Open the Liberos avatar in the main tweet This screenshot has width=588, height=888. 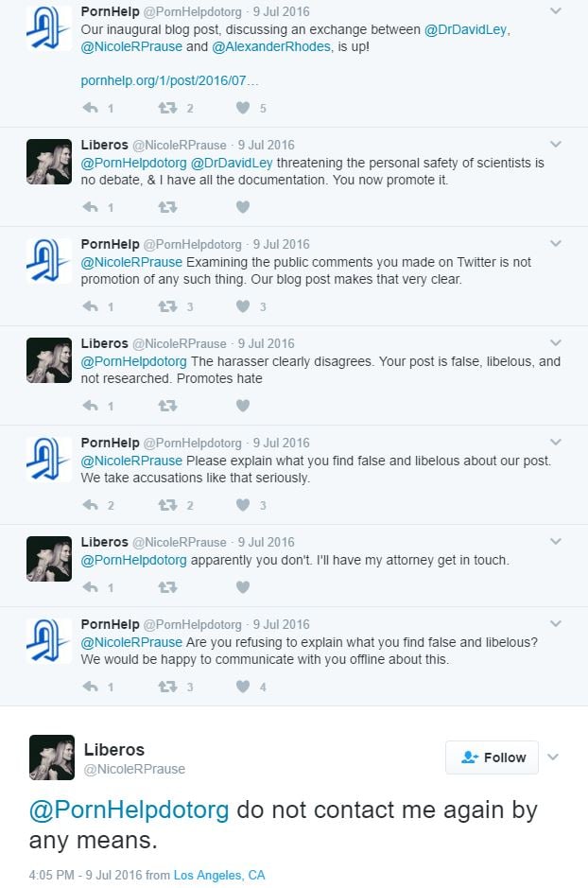(51, 757)
